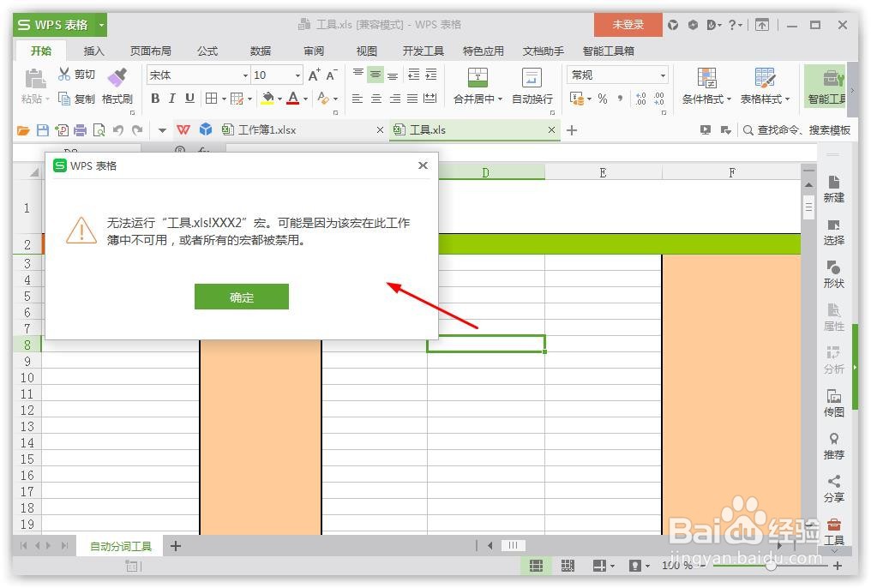Open the 文档助手 ribbon tab

coord(544,51)
